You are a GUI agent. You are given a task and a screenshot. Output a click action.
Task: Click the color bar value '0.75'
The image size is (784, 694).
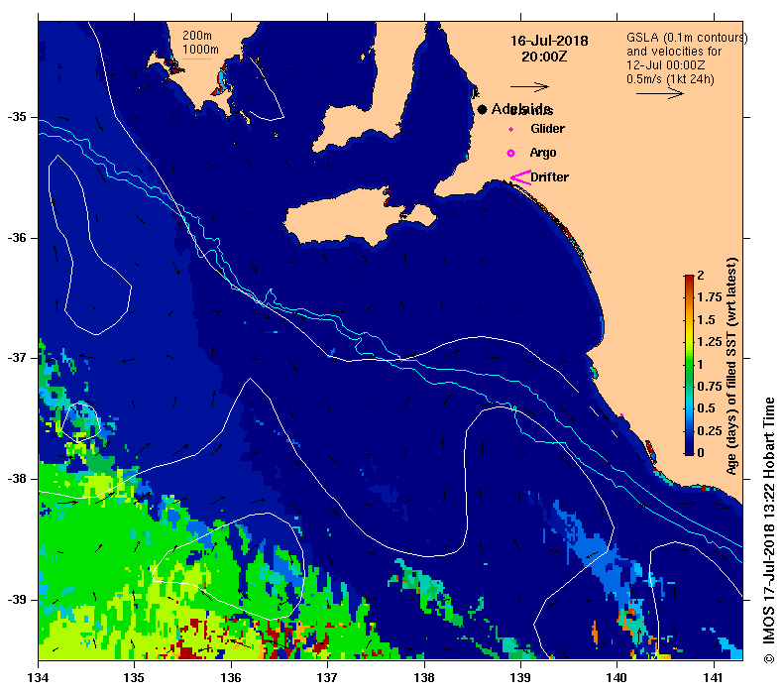tap(710, 387)
